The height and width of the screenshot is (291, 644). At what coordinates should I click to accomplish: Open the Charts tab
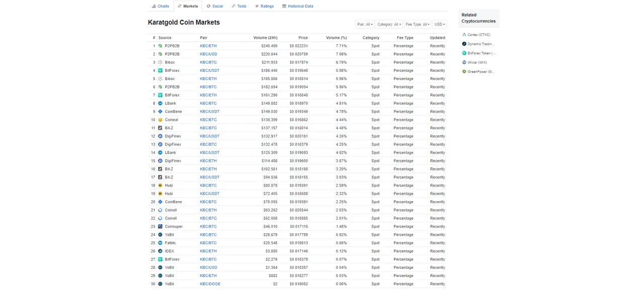coord(160,6)
